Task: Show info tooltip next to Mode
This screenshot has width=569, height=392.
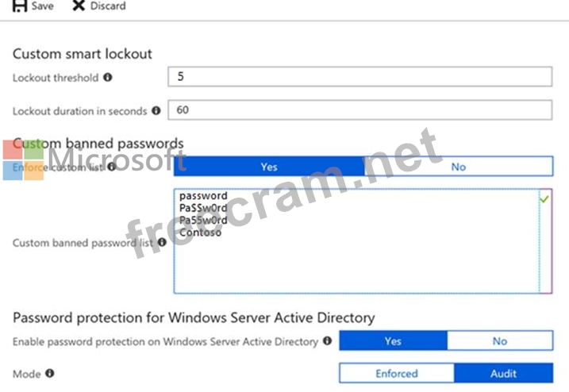Action: point(50,373)
